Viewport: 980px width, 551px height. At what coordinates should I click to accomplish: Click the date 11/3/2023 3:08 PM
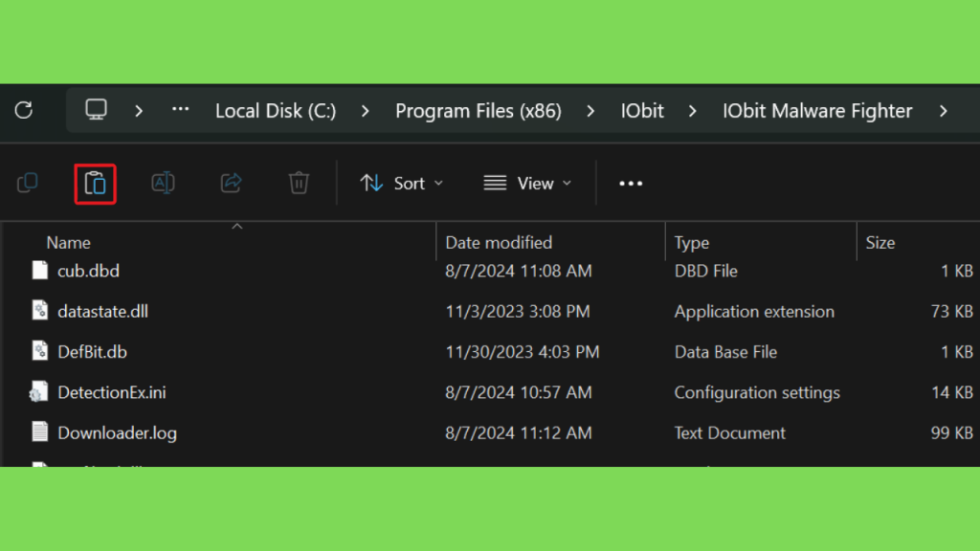(x=518, y=311)
